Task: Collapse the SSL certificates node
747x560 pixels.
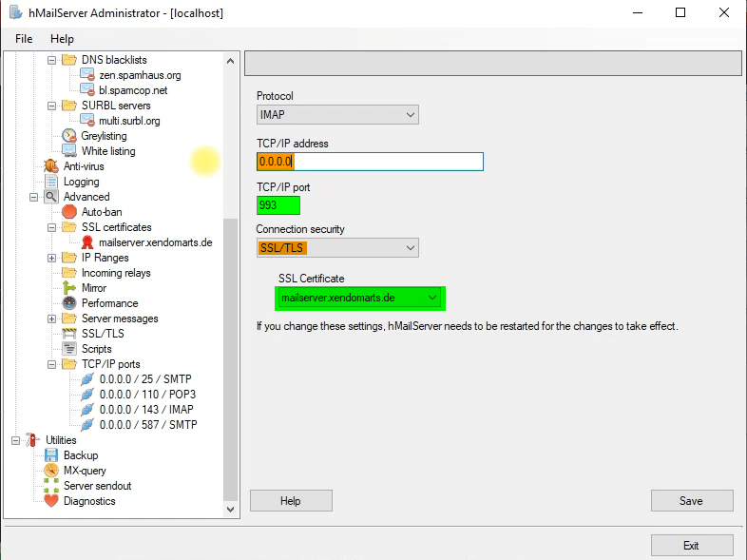Action: (51, 228)
